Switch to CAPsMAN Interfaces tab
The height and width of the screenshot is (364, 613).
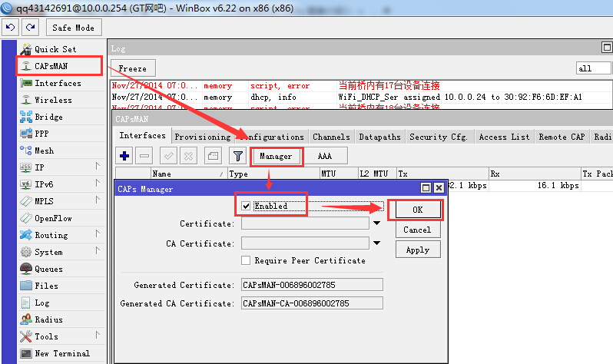point(142,136)
